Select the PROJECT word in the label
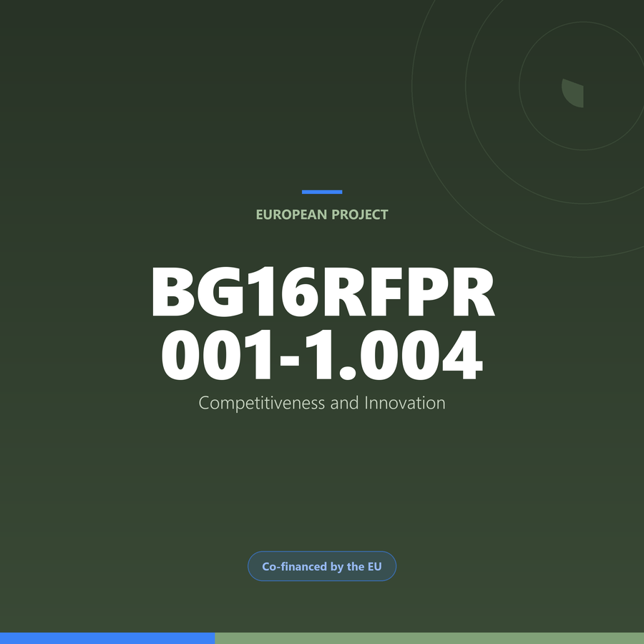Viewport: 644px width, 644px height. (x=360, y=215)
